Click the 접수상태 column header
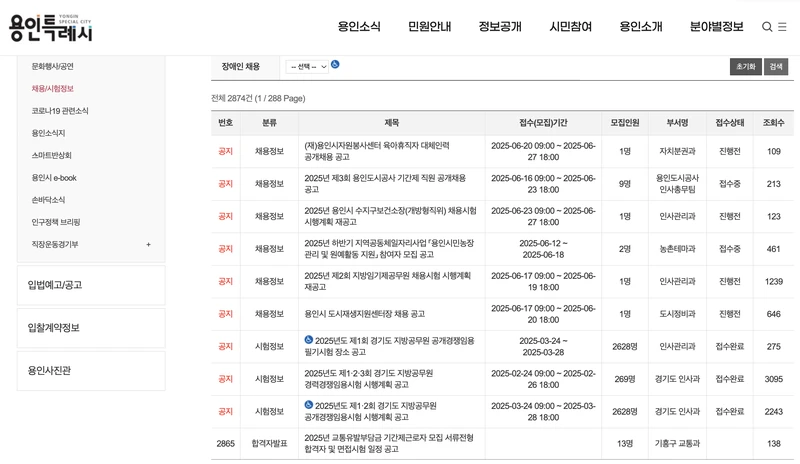The image size is (800, 464). click(730, 123)
